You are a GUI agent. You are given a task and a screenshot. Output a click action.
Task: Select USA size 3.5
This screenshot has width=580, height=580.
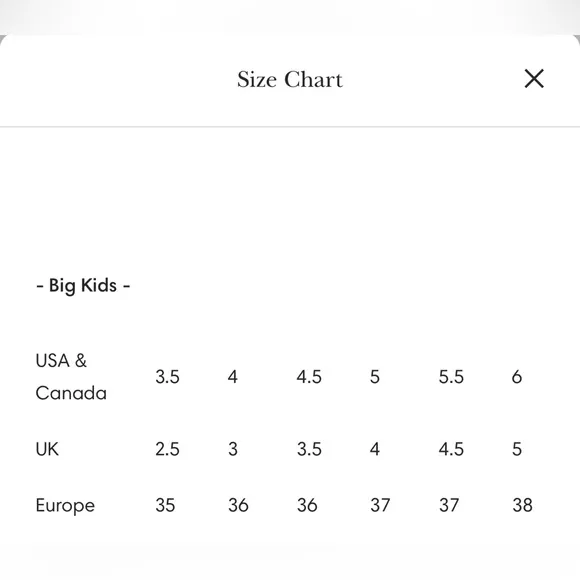167,377
